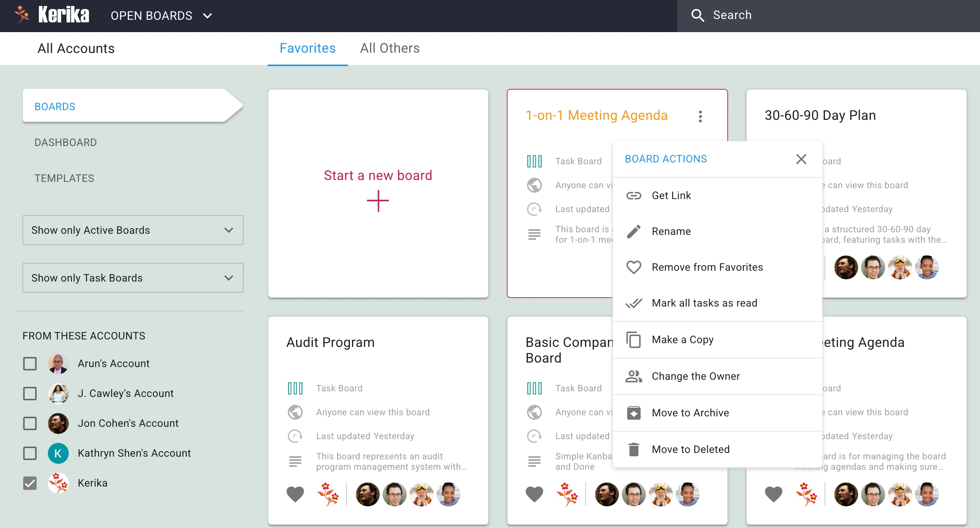Viewport: 980px width, 528px height.
Task: Check the Kathryn Shen's Account checkbox
Action: 30,453
